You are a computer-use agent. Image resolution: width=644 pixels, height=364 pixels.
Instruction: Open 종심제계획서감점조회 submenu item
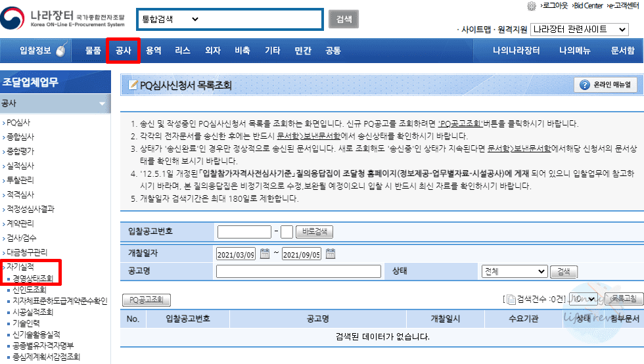pos(47,357)
